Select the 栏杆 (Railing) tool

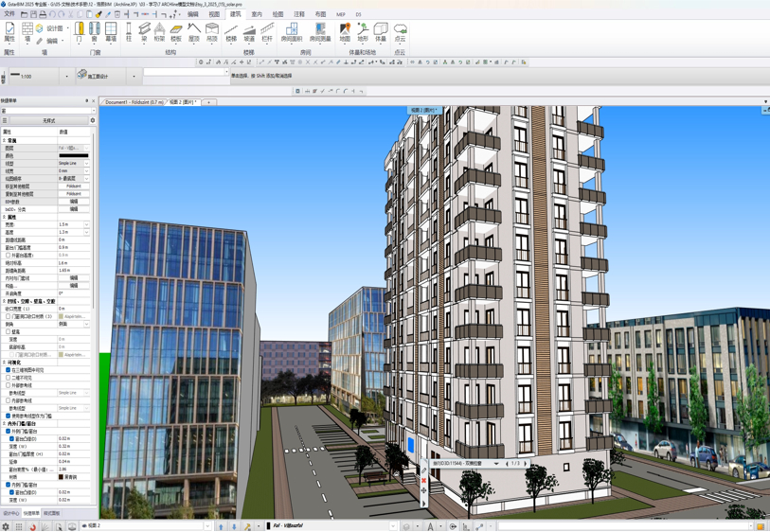267,32
